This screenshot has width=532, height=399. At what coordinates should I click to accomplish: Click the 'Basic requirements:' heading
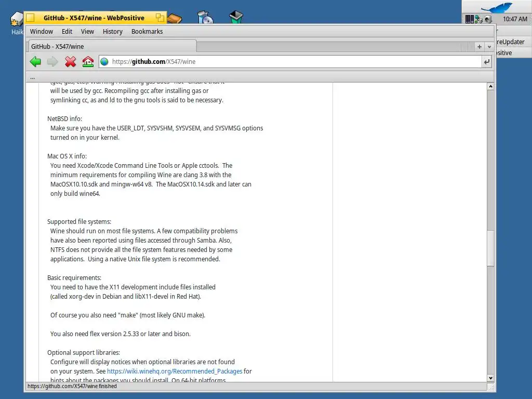click(74, 277)
